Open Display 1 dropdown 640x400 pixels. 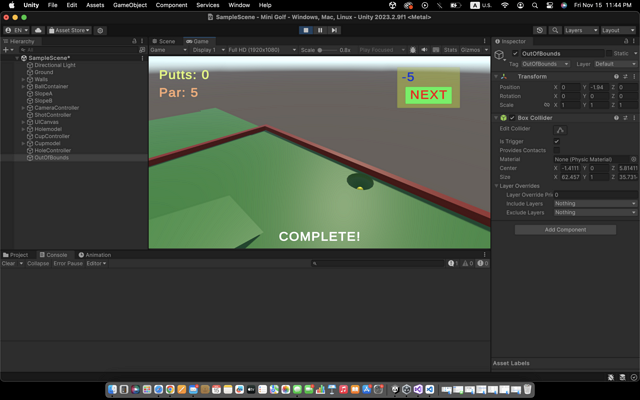[209, 50]
